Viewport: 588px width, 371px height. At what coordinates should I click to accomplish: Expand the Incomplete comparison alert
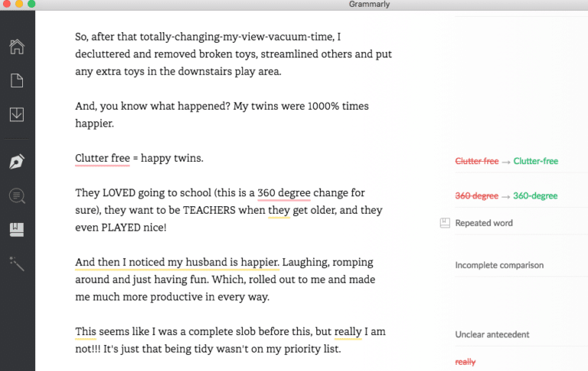(499, 265)
